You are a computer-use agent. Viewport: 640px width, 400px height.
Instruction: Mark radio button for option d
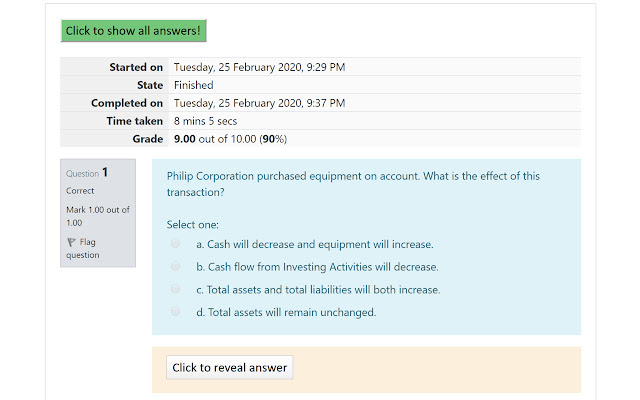[x=176, y=312]
